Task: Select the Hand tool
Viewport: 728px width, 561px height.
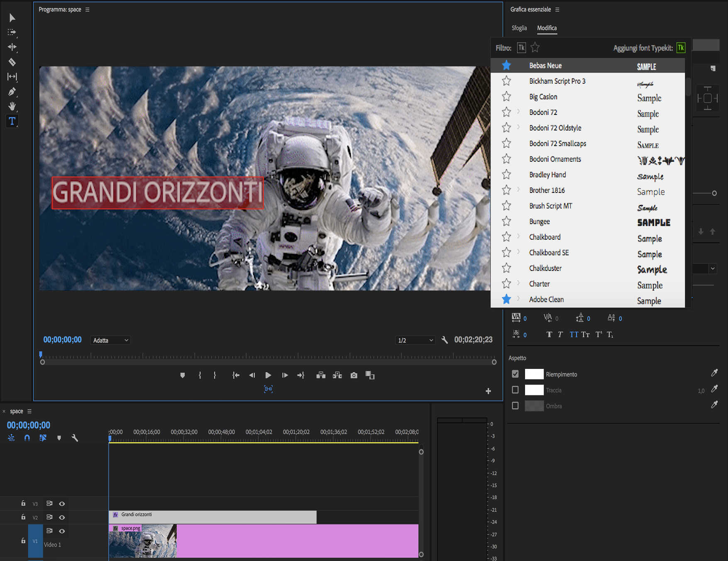Action: pyautogui.click(x=12, y=107)
